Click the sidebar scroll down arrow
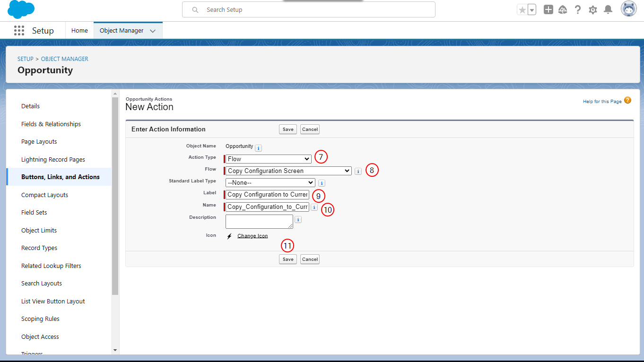This screenshot has width=644, height=362. coord(115,350)
